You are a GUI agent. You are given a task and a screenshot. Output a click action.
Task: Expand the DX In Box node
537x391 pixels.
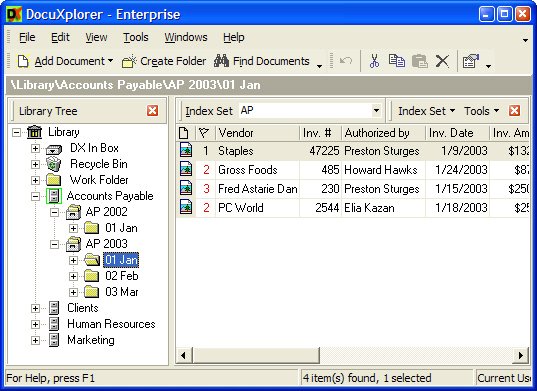pyautogui.click(x=35, y=148)
